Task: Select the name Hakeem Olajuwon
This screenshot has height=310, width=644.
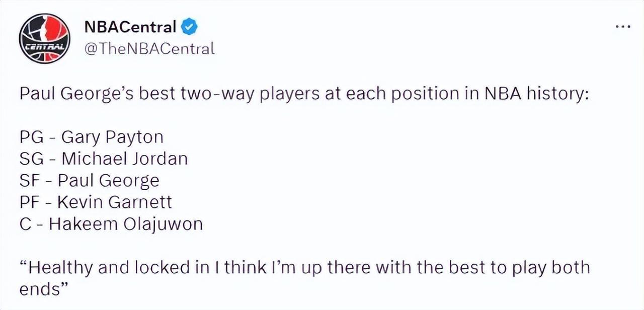Action: coord(125,223)
